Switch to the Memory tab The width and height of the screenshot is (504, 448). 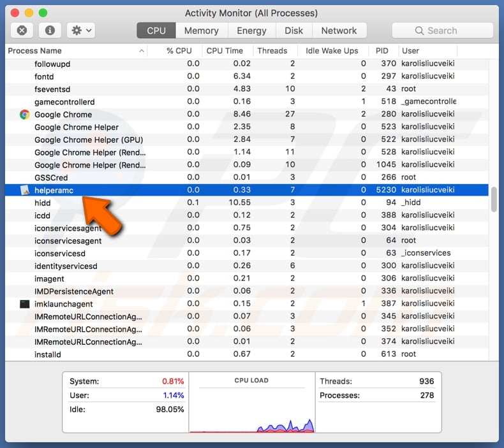(200, 31)
